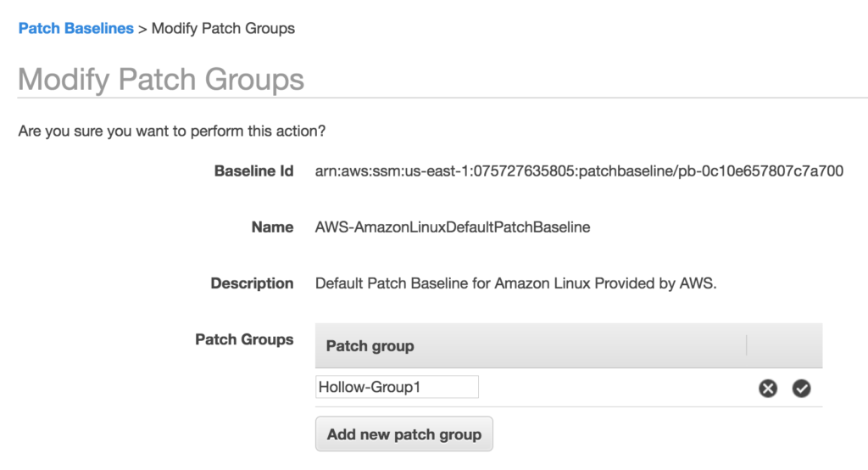
Task: Select the Patch group column header
Action: tap(370, 345)
